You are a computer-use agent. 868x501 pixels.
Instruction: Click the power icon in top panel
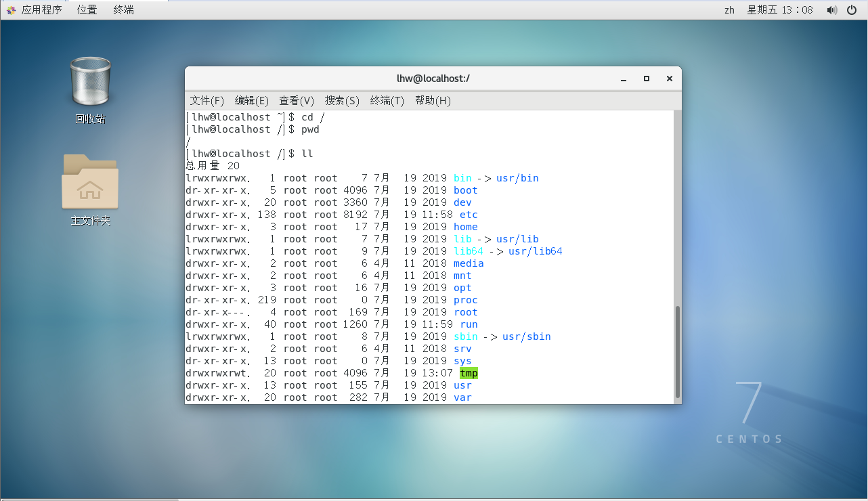pyautogui.click(x=852, y=10)
